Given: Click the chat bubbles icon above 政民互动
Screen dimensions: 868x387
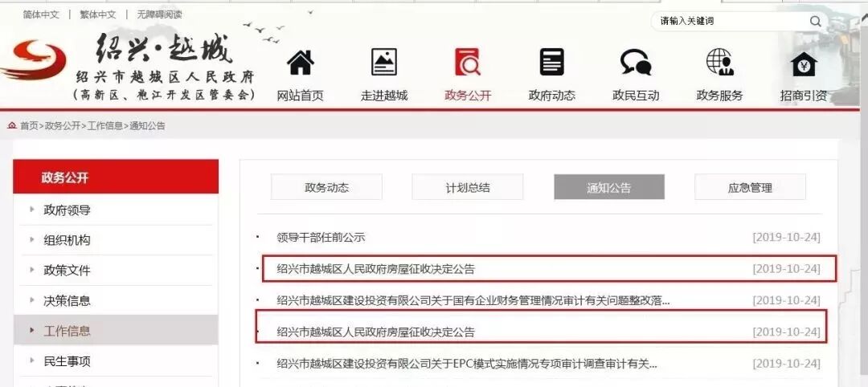Looking at the screenshot, I should (636, 62).
